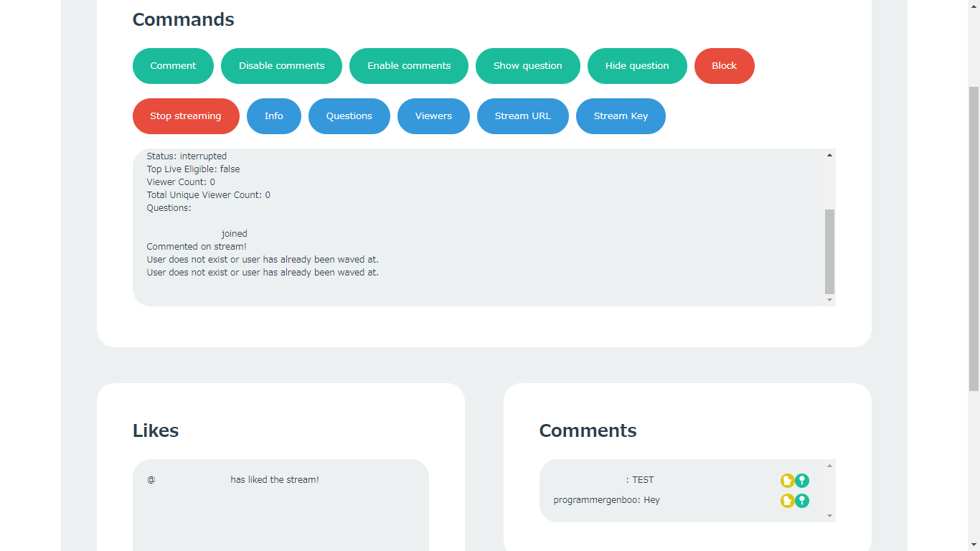Click the page's vertical scrollbar thumb
980x551 pixels.
[974, 237]
